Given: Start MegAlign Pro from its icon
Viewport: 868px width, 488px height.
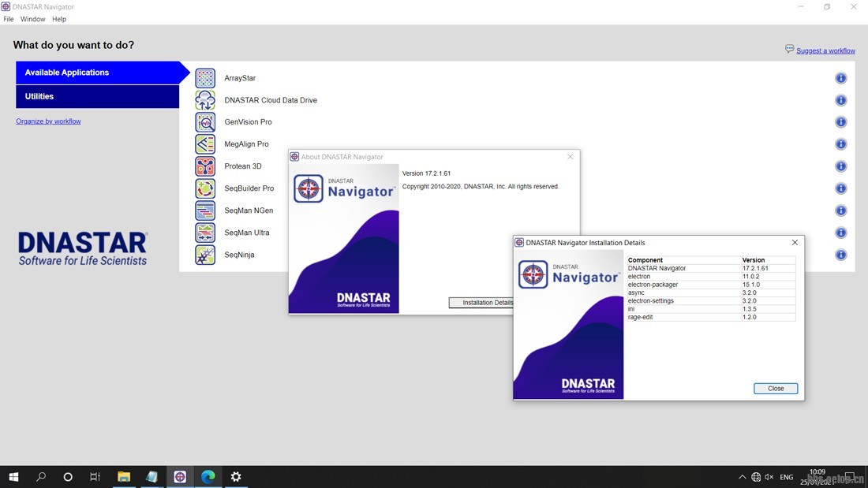Looking at the screenshot, I should tap(205, 144).
